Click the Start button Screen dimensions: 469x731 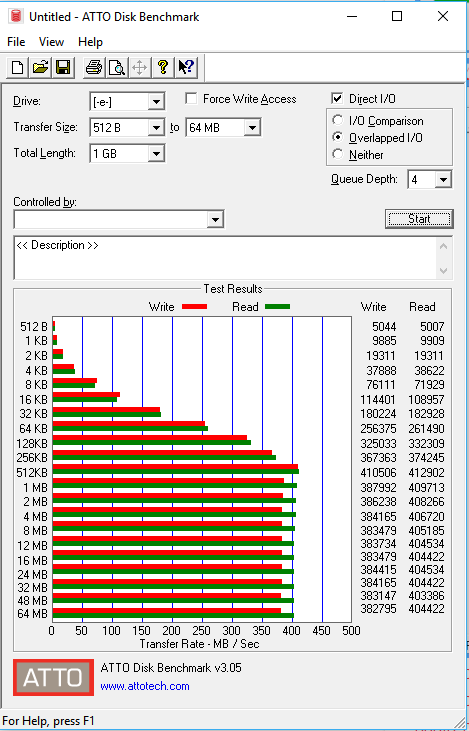tap(419, 219)
